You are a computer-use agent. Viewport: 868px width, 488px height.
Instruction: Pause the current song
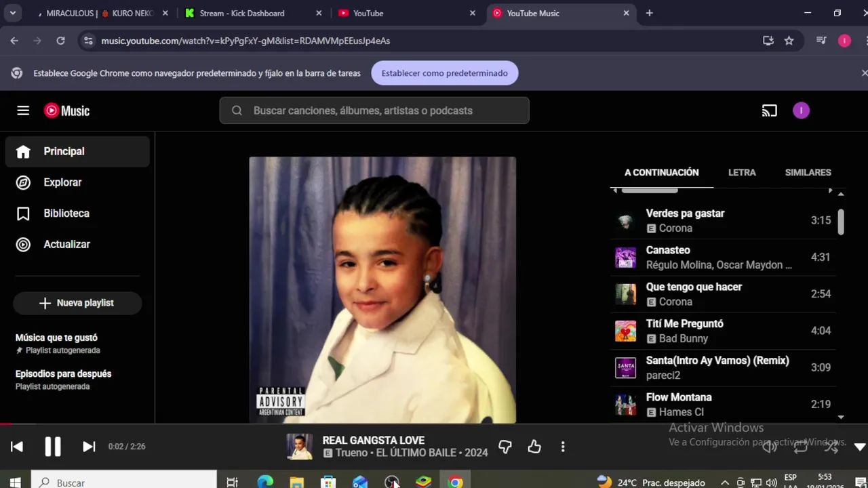click(x=53, y=446)
